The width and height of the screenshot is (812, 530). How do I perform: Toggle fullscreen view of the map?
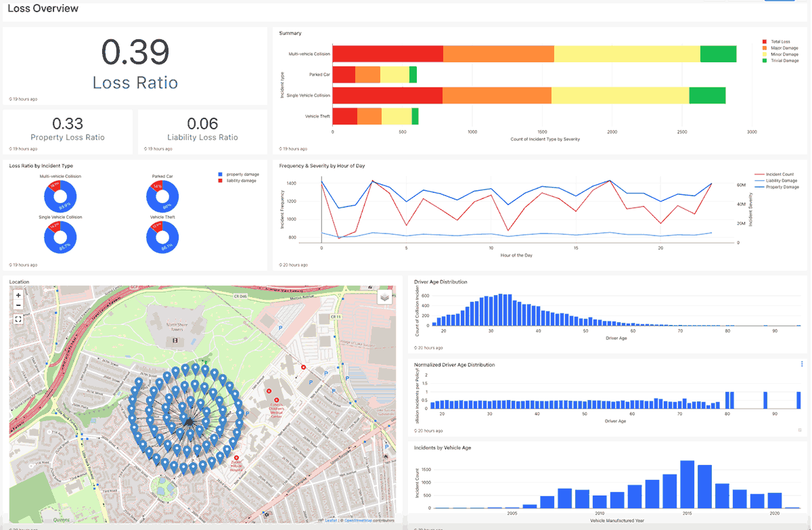(18, 319)
